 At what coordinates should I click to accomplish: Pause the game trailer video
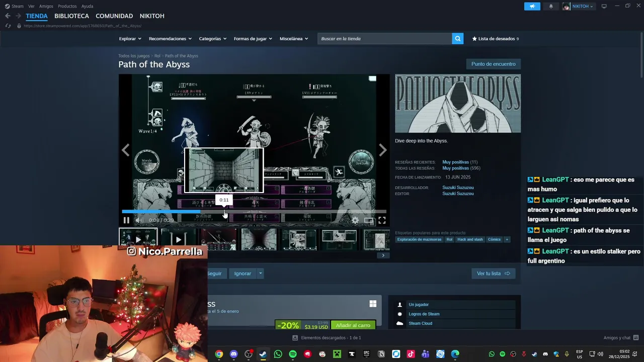(x=126, y=220)
